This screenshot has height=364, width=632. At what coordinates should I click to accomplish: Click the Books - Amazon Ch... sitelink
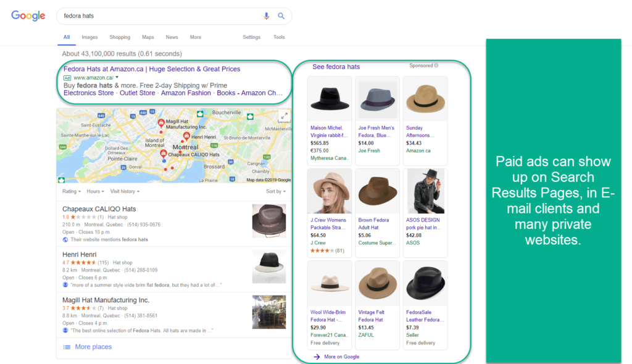(249, 93)
